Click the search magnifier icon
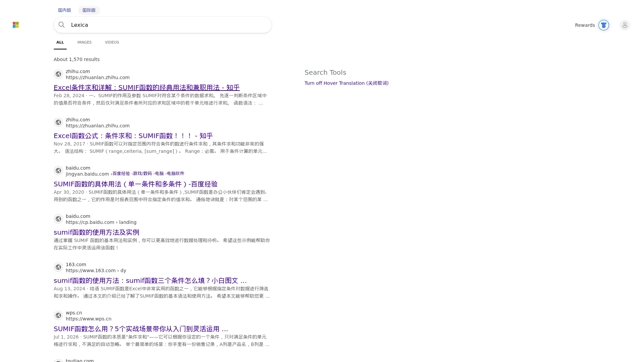This screenshot has width=644, height=362. point(61,25)
